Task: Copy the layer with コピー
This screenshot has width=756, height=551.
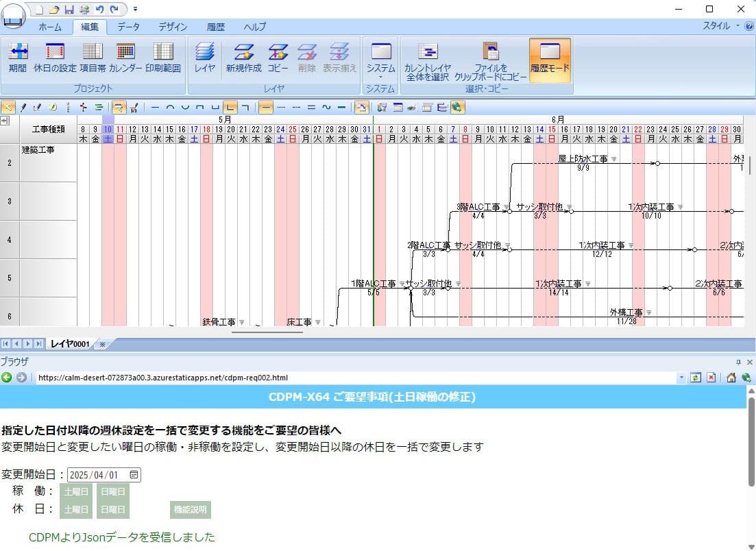Action: (278, 58)
